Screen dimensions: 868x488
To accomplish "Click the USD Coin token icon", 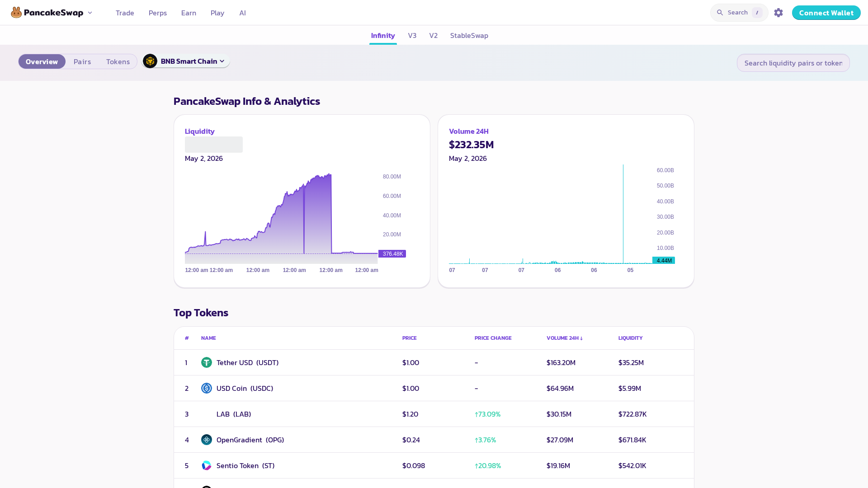I will [x=207, y=388].
